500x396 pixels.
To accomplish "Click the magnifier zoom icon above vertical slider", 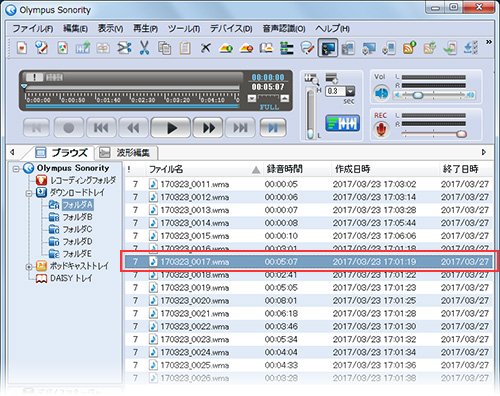I will point(311,79).
